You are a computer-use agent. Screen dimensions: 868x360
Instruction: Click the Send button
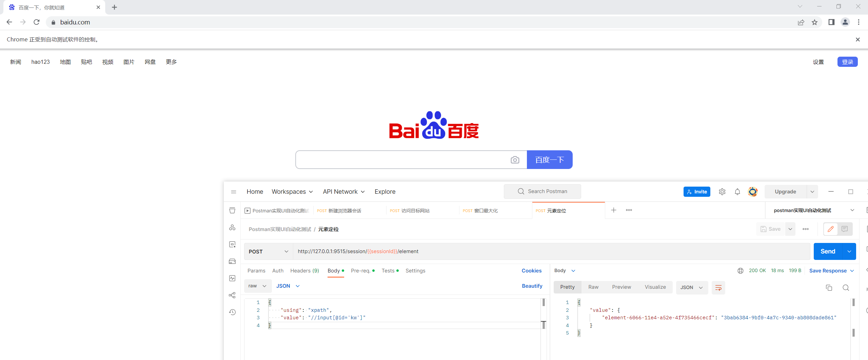[x=828, y=251]
